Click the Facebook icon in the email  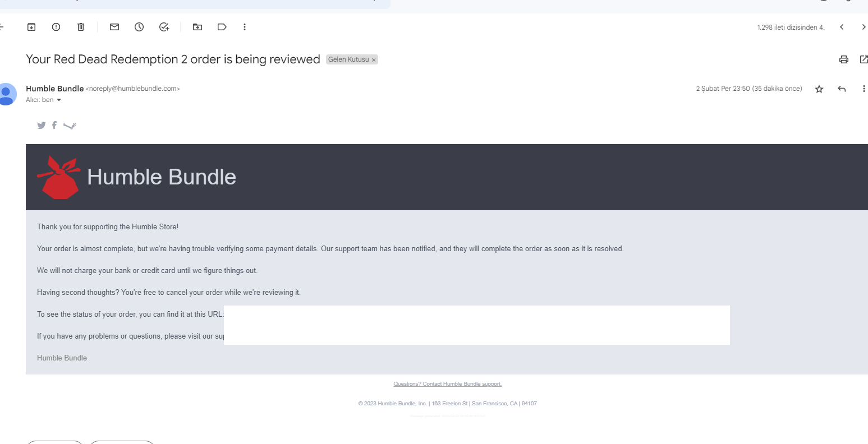[x=54, y=125]
